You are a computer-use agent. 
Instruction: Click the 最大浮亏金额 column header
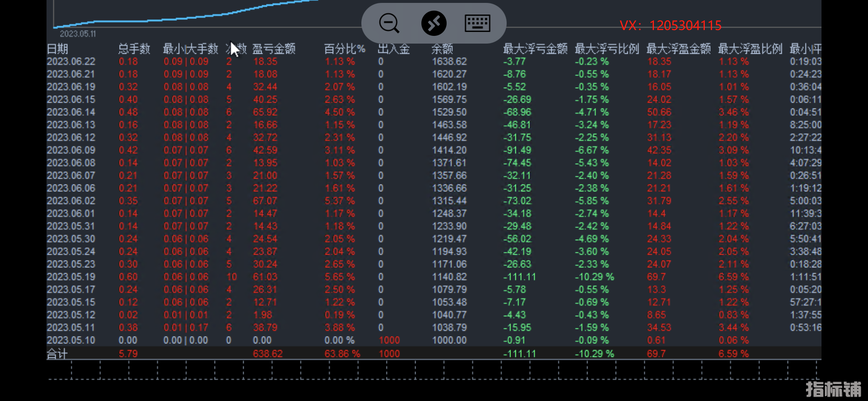pyautogui.click(x=535, y=49)
